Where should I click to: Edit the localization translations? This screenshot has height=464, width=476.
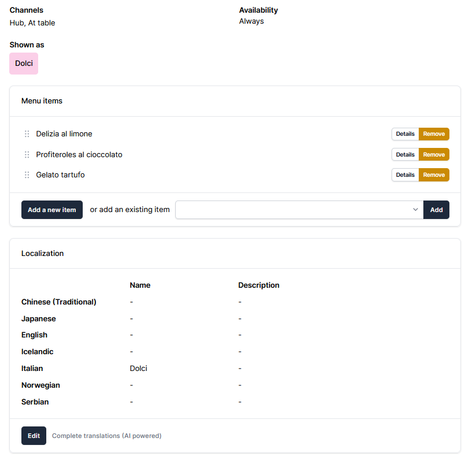click(x=34, y=436)
